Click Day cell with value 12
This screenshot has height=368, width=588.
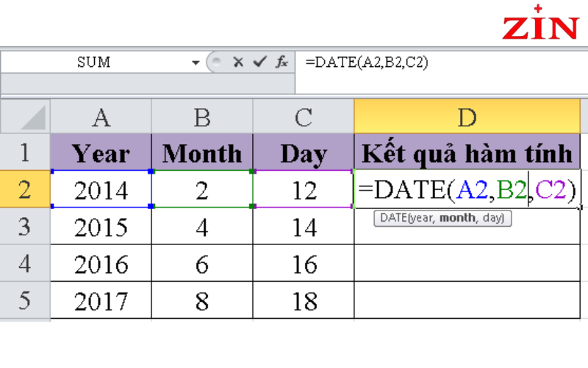(x=304, y=189)
